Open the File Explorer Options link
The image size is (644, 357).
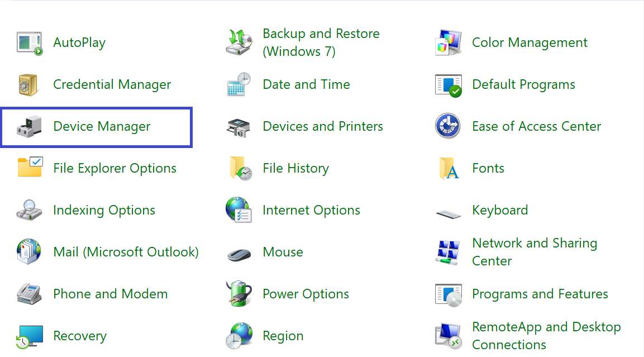coord(115,168)
